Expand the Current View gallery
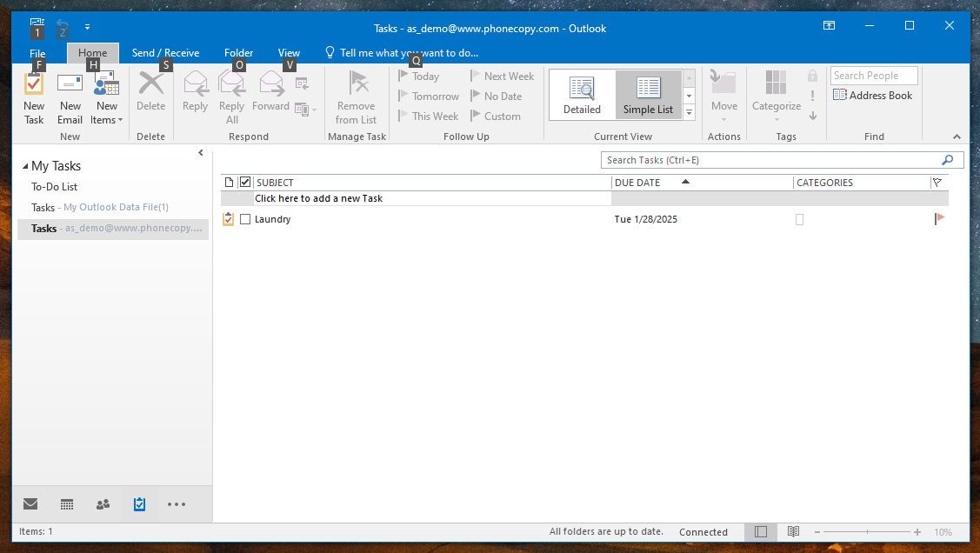This screenshot has width=980, height=553. (689, 112)
